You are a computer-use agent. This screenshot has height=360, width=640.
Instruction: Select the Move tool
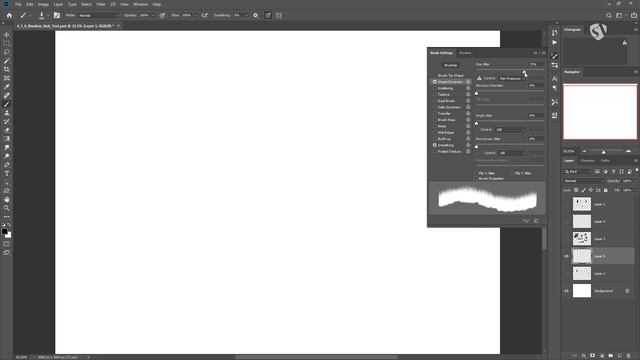pyautogui.click(x=7, y=35)
